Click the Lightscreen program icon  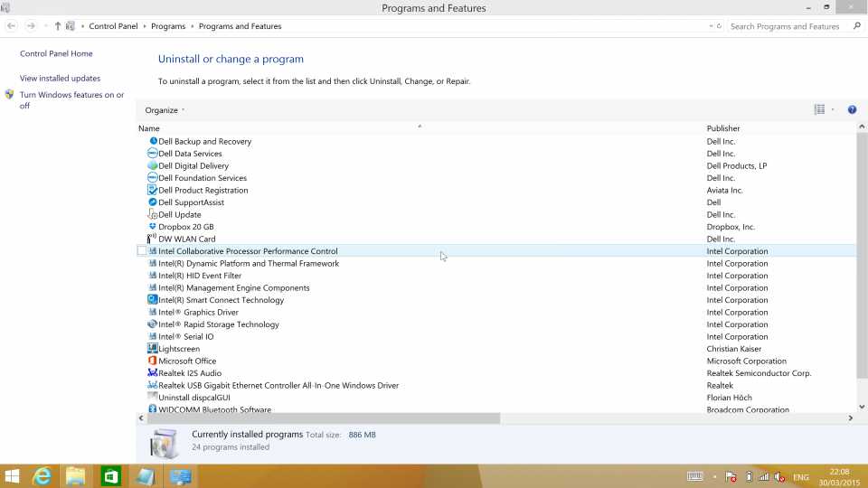[153, 348]
